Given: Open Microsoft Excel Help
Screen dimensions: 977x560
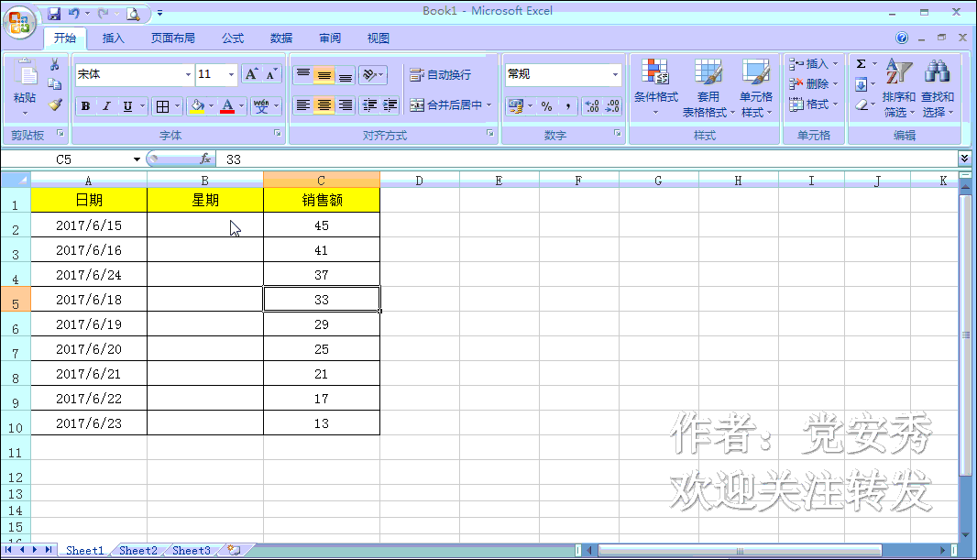Looking at the screenshot, I should coord(902,38).
